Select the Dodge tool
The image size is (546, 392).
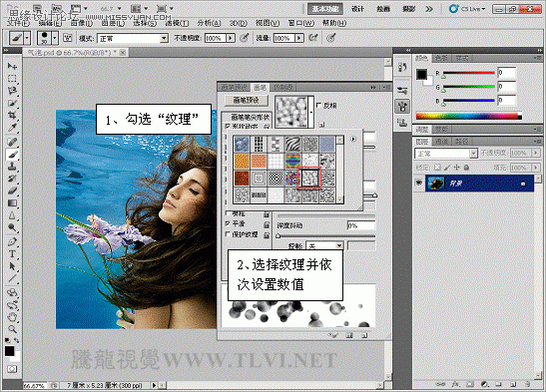[12, 227]
